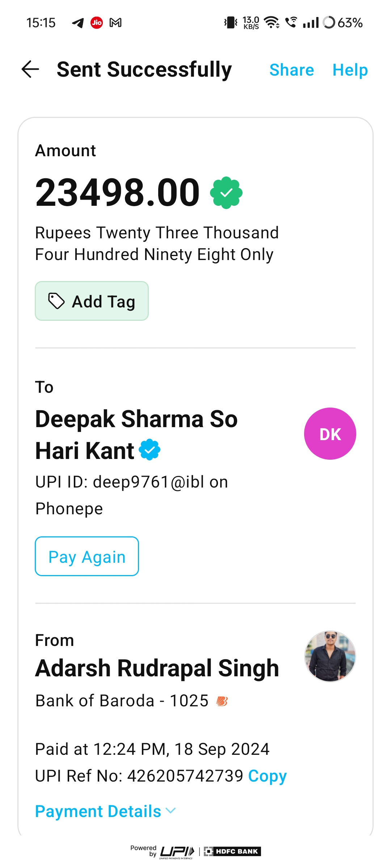The height and width of the screenshot is (868, 391).
Task: Tap the sender profile photo
Action: pyautogui.click(x=330, y=656)
